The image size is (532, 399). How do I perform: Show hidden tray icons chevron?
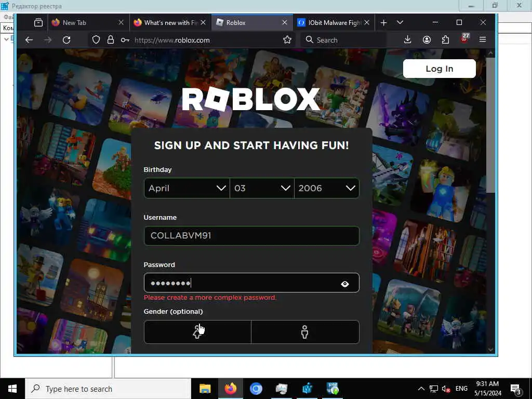[421, 389]
